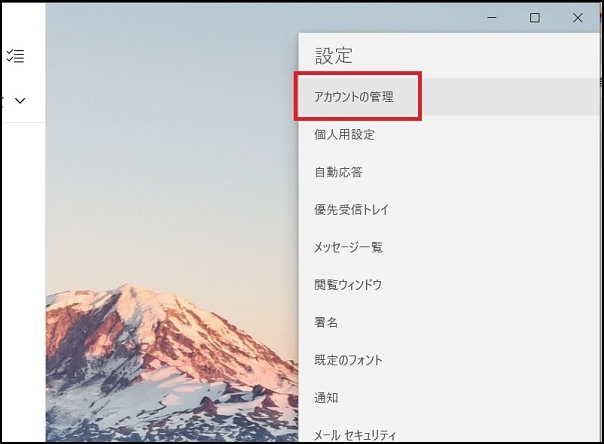Close the Mail window
Viewport: 604px width, 444px height.
(x=577, y=18)
